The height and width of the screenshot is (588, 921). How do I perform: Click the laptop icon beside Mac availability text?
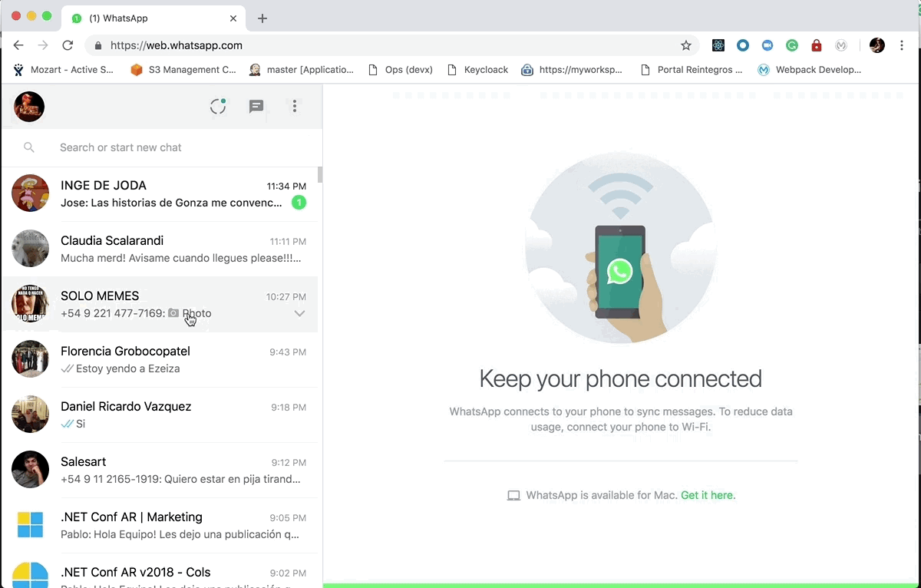coord(513,496)
